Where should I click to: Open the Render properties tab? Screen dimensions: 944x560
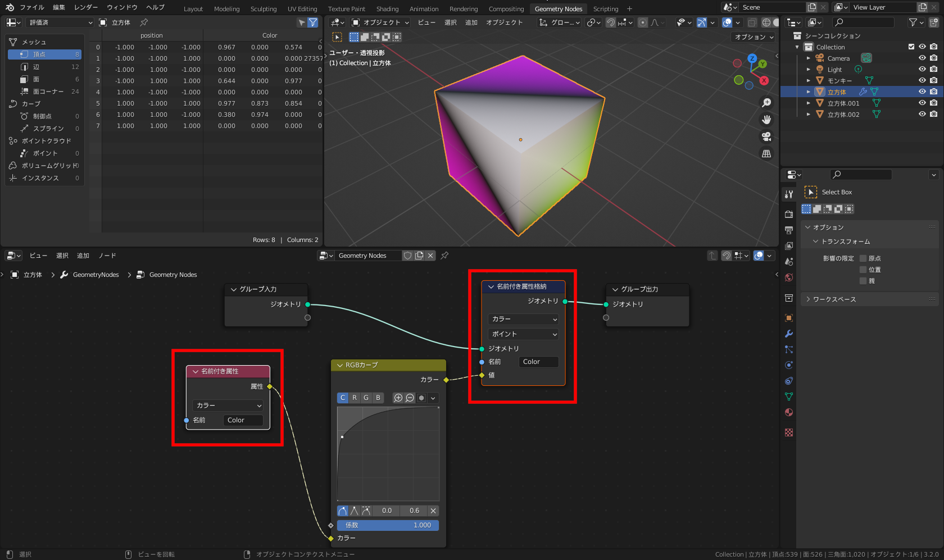click(x=789, y=215)
